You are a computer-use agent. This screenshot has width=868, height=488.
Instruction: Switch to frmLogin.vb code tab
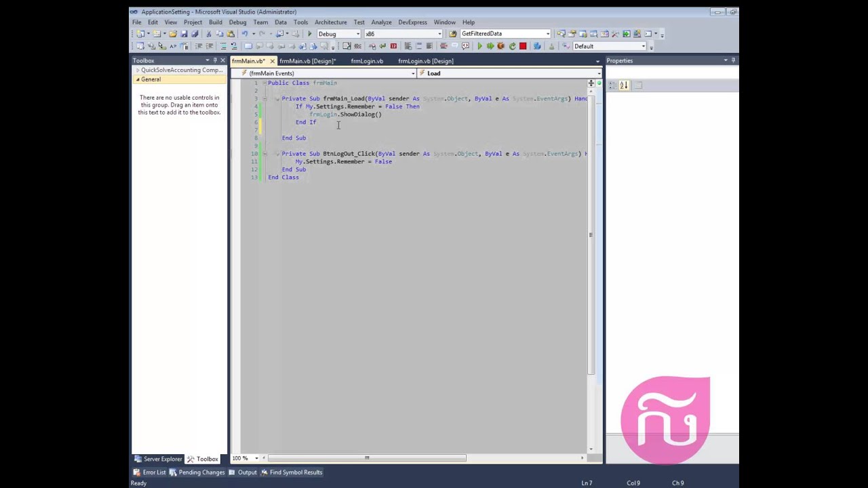point(367,61)
